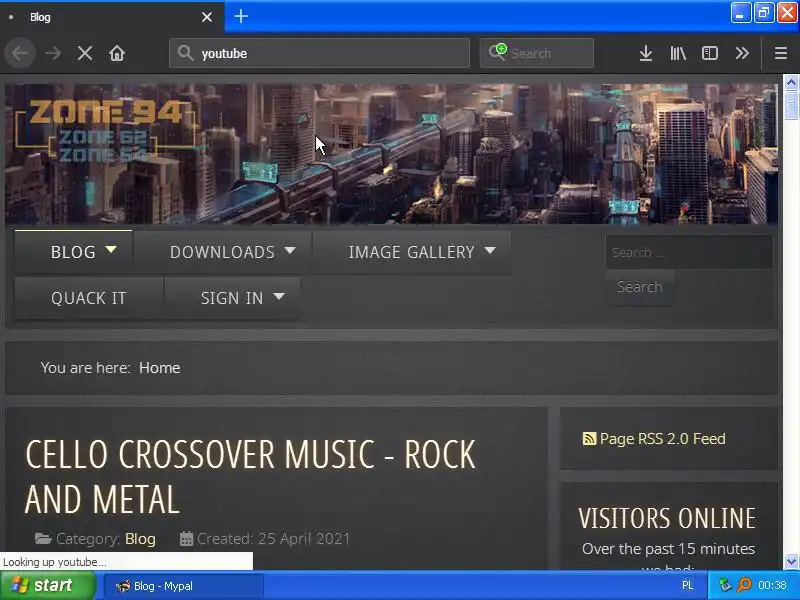800x600 pixels.
Task: Select the Blog - Mypal taskbar item
Action: [184, 586]
